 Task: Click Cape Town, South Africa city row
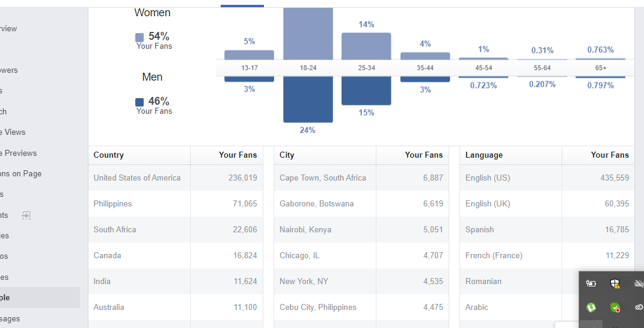pyautogui.click(x=361, y=178)
